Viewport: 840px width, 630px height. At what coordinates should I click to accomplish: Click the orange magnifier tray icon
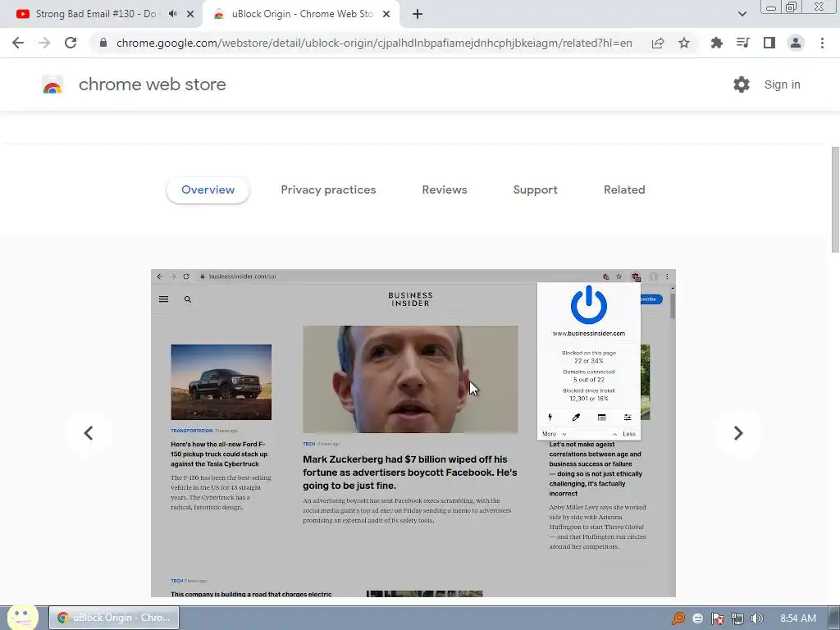pos(678,619)
